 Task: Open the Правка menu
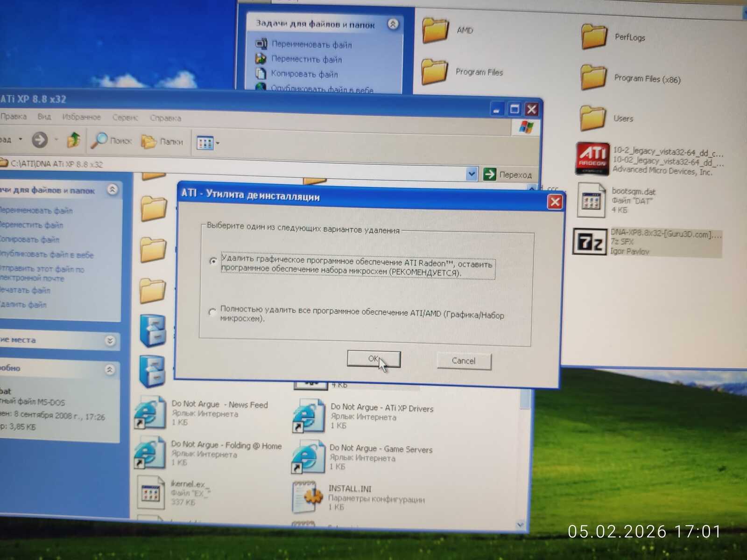[x=14, y=116]
